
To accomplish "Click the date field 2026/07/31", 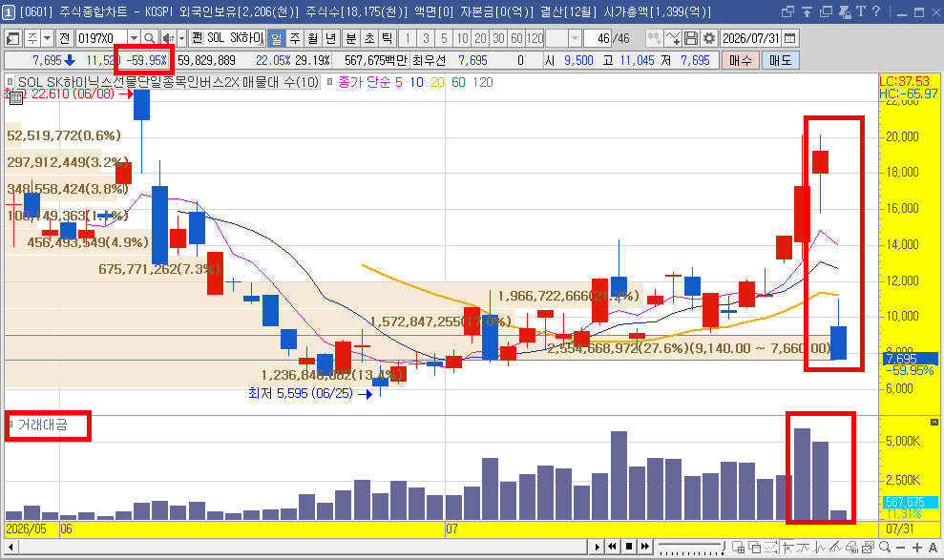I will tap(751, 38).
